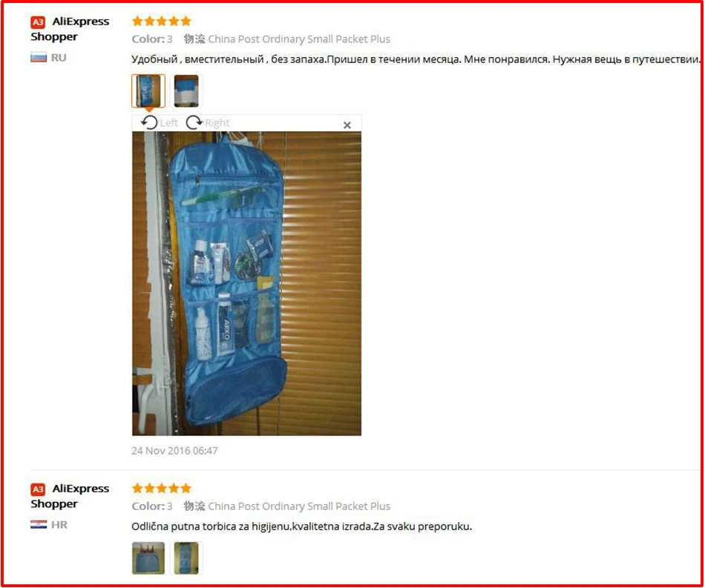The height and width of the screenshot is (588, 705).
Task: Click the Croatian flag icon
Action: [39, 525]
